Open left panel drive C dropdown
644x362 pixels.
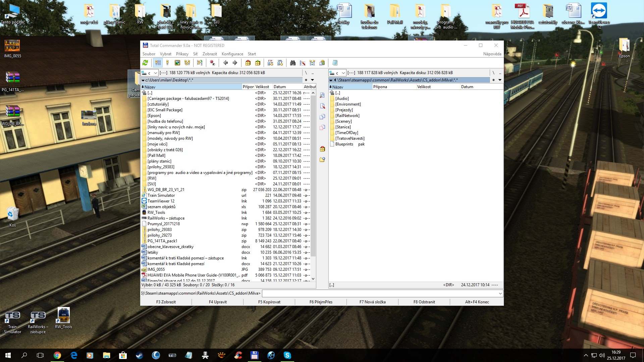(x=150, y=73)
